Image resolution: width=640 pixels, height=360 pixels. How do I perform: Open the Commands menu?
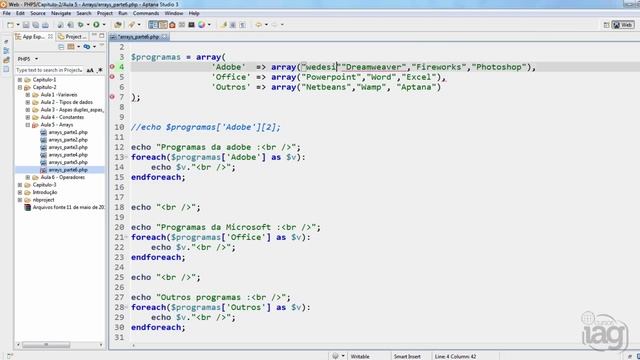click(146, 13)
